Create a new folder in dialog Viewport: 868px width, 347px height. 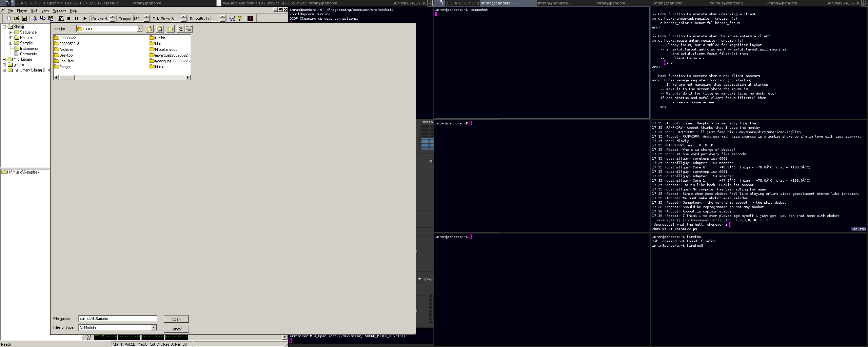[x=171, y=29]
